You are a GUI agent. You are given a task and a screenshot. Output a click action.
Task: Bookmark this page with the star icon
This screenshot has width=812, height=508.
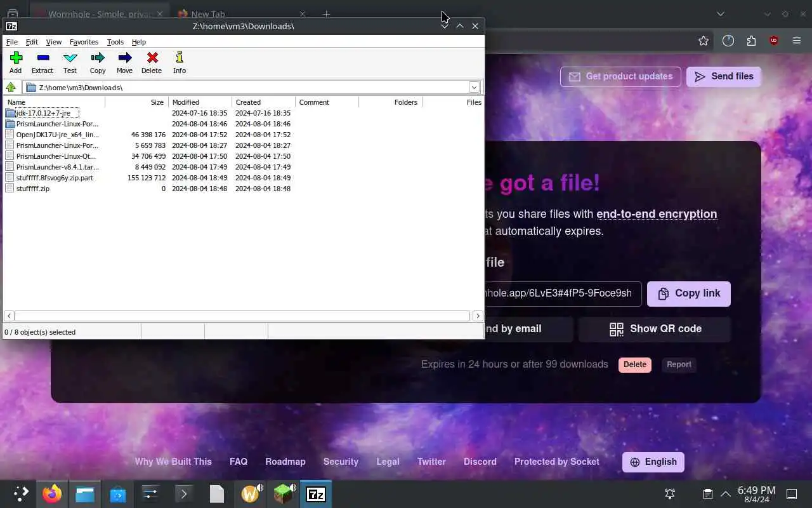[703, 41]
